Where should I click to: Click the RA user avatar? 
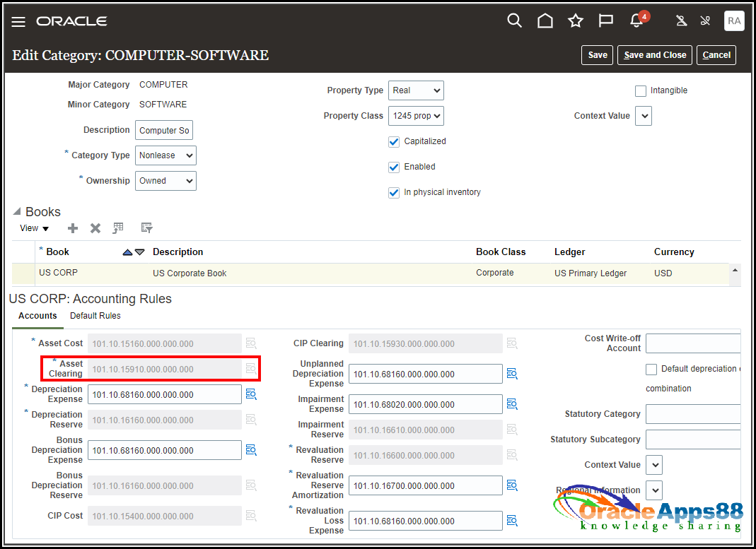(734, 20)
